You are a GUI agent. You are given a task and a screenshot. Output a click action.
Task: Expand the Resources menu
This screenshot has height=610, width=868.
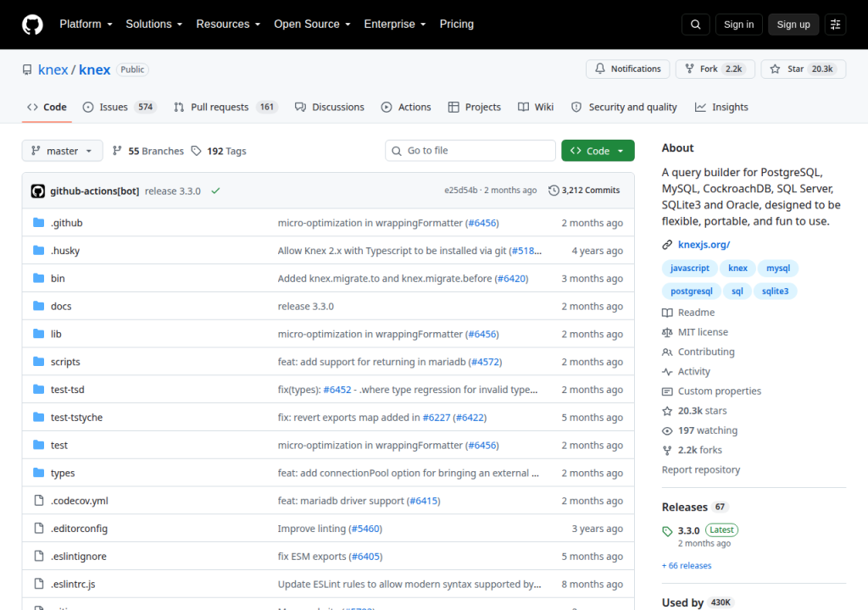click(228, 25)
